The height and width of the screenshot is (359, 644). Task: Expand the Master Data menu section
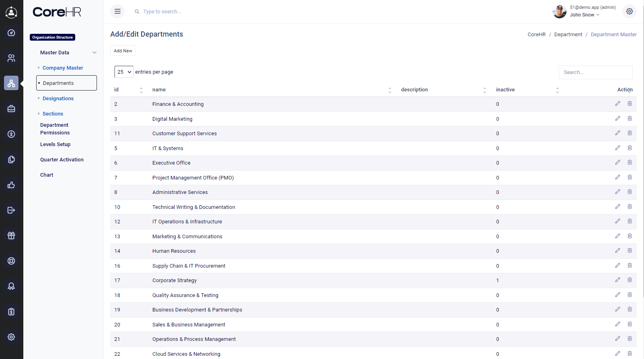pos(68,53)
